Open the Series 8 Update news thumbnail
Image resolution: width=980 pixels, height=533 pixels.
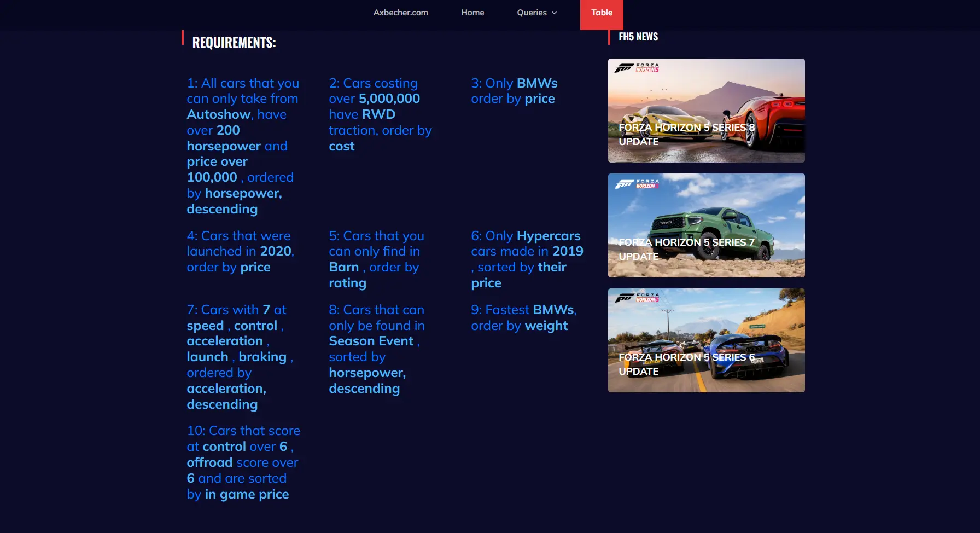coord(706,111)
